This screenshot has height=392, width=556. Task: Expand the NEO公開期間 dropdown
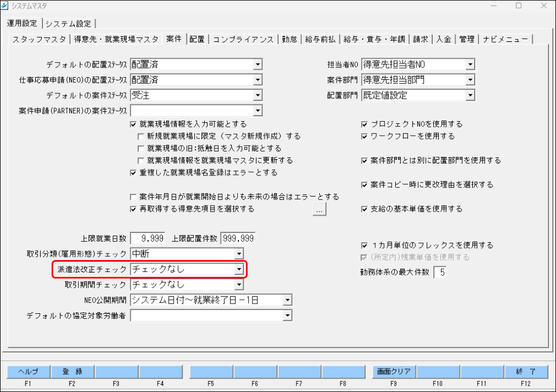click(x=288, y=300)
